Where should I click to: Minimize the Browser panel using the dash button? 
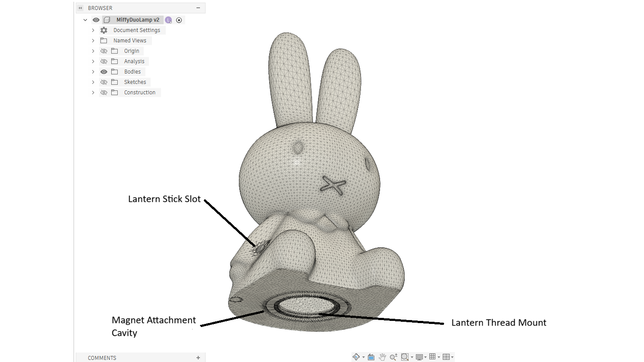click(x=198, y=8)
